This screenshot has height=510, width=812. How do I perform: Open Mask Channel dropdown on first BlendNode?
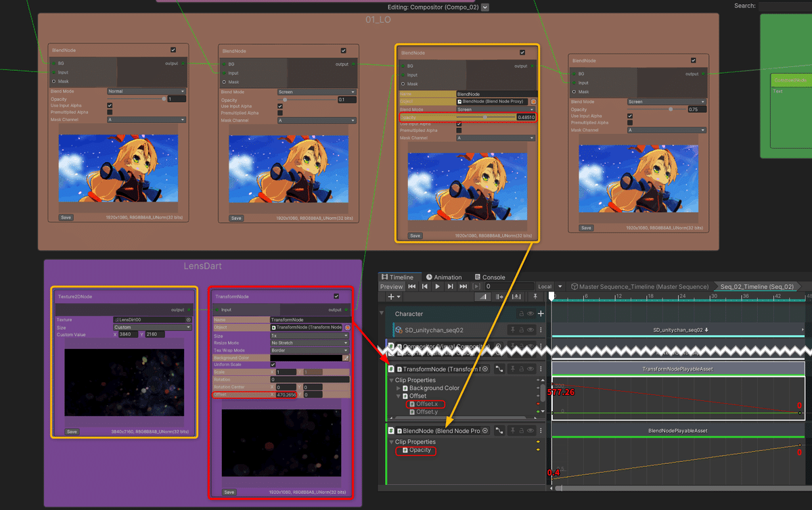point(146,120)
